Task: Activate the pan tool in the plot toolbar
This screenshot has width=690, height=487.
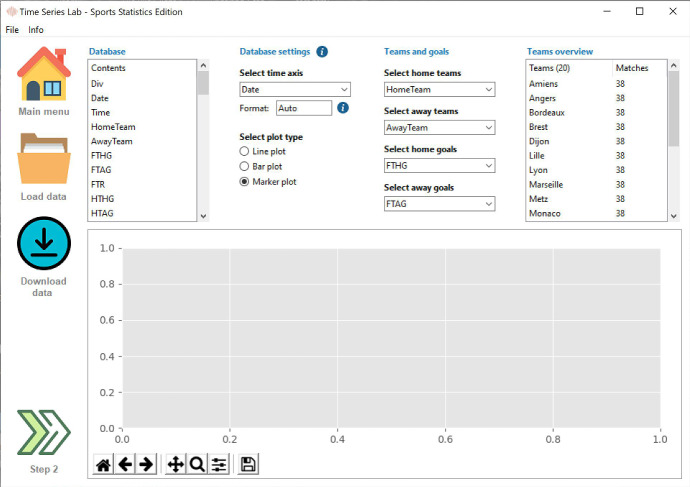Action: pyautogui.click(x=175, y=464)
